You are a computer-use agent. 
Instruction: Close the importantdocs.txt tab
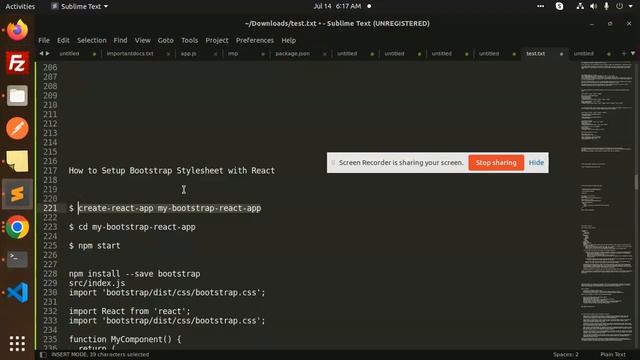coord(168,54)
